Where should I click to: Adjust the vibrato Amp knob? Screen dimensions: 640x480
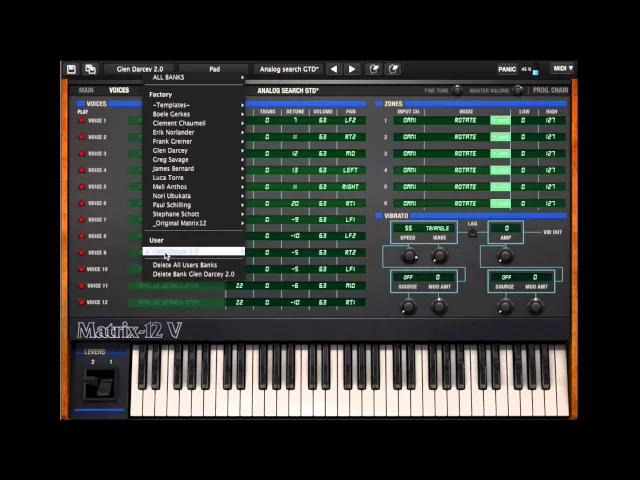tap(505, 256)
